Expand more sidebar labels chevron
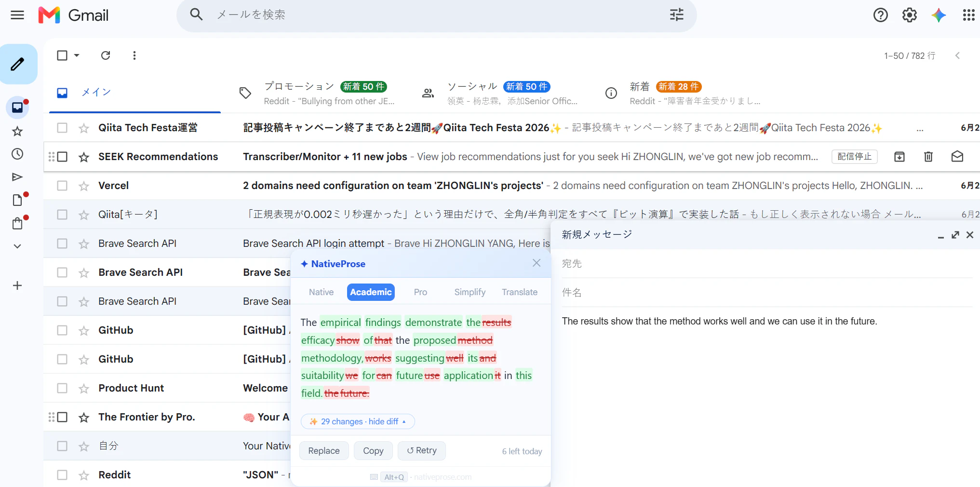980x487 pixels. pyautogui.click(x=17, y=246)
